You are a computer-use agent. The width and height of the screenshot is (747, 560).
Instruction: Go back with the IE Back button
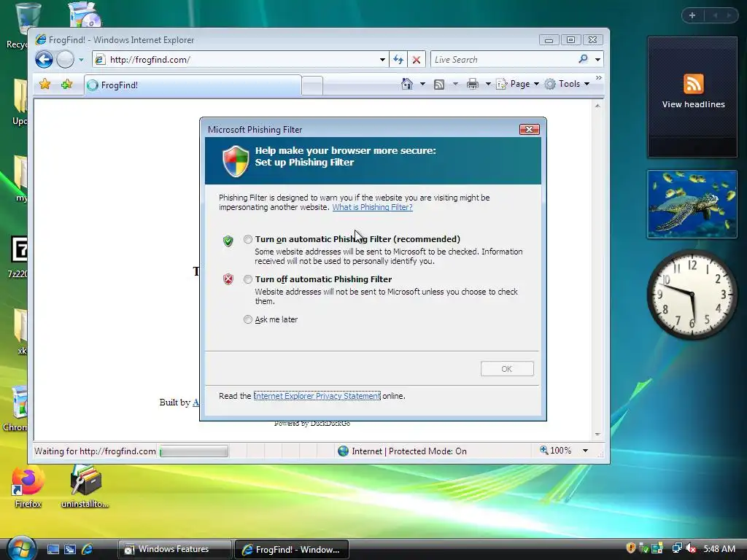pos(44,60)
